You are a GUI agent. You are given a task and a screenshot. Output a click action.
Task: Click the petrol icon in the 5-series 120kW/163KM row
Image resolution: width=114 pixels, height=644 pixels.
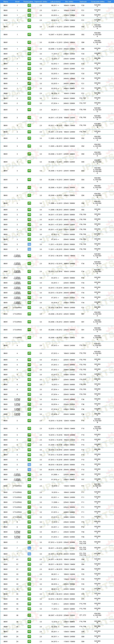[x=29, y=420]
